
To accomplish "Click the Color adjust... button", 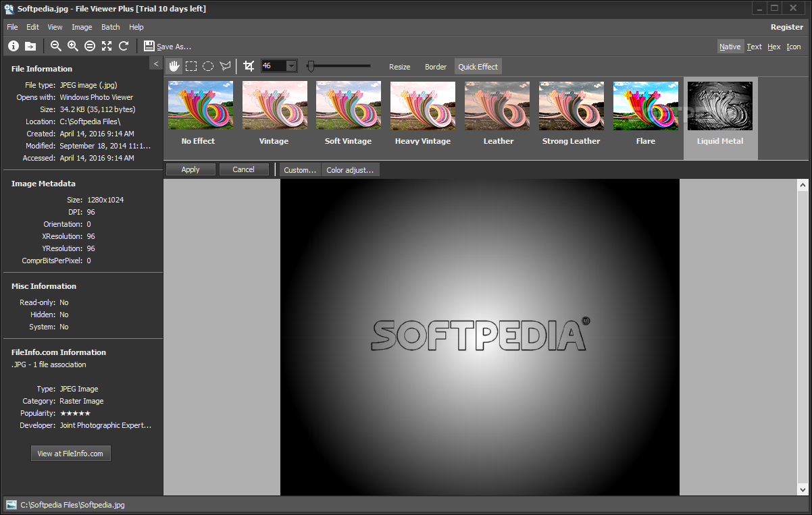I will 350,169.
